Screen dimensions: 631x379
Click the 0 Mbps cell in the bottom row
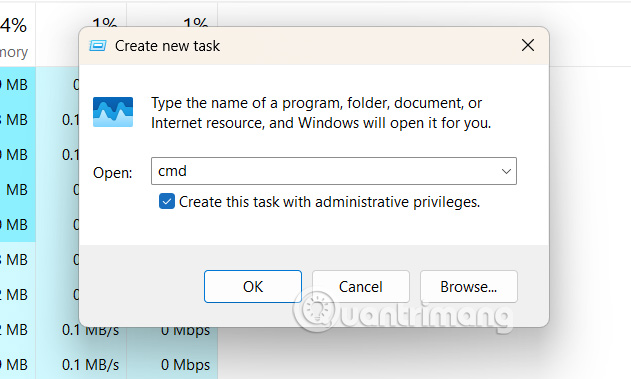(x=185, y=365)
